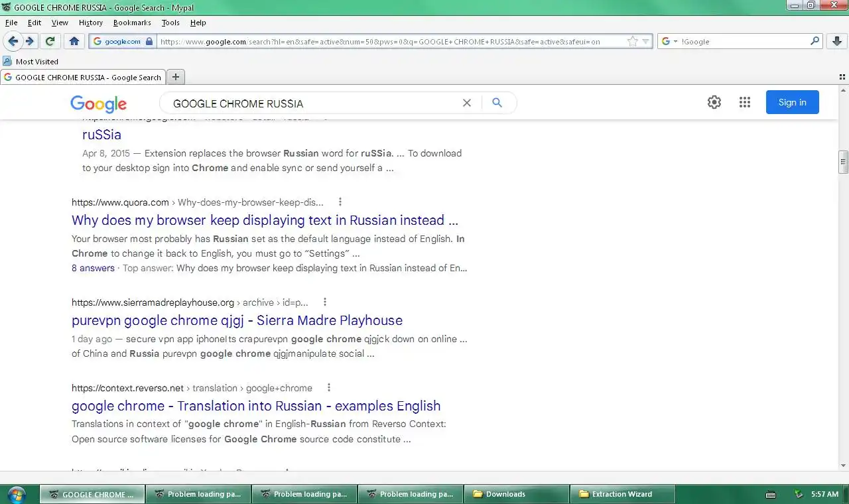Click the https://www.quora.com result URL
The height and width of the screenshot is (504, 849).
pyautogui.click(x=120, y=202)
